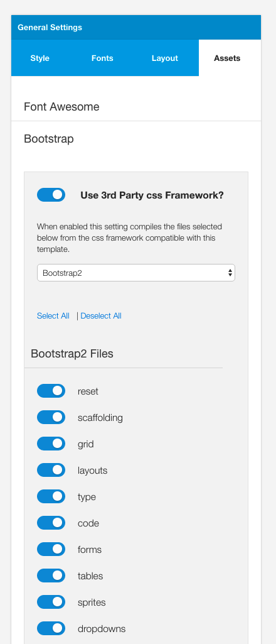
Task: Click the Select All link
Action: click(x=53, y=316)
